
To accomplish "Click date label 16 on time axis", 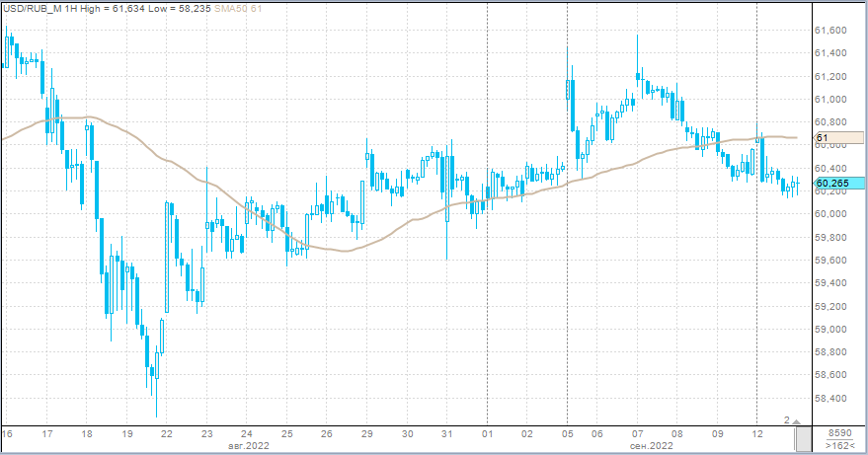I will click(7, 434).
